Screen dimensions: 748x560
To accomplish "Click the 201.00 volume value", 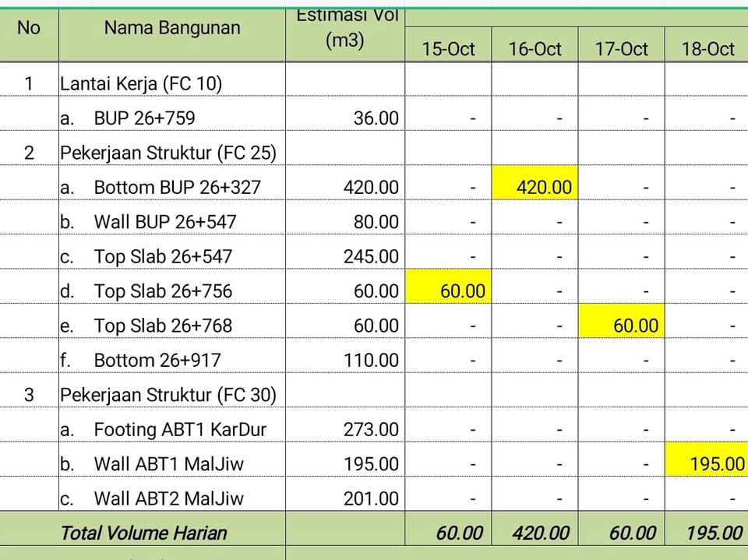I will (x=345, y=494).
